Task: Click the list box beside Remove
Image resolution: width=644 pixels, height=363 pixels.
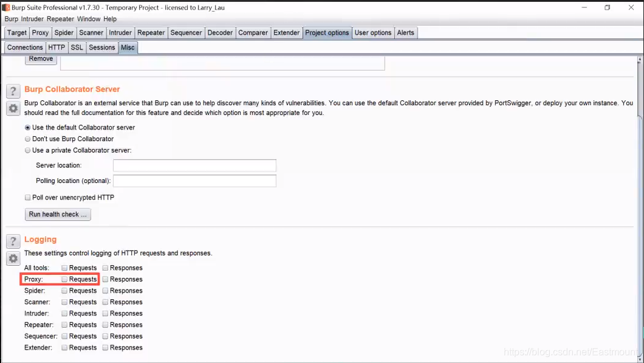Action: pyautogui.click(x=222, y=63)
